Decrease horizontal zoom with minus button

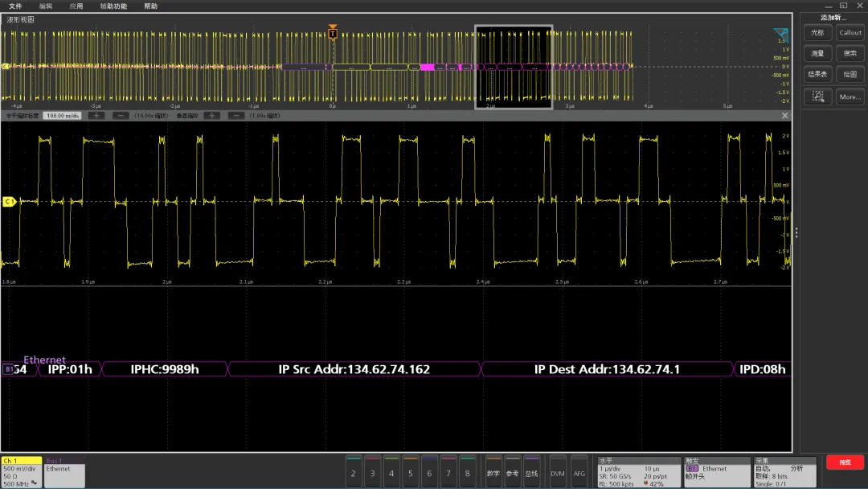(x=121, y=116)
